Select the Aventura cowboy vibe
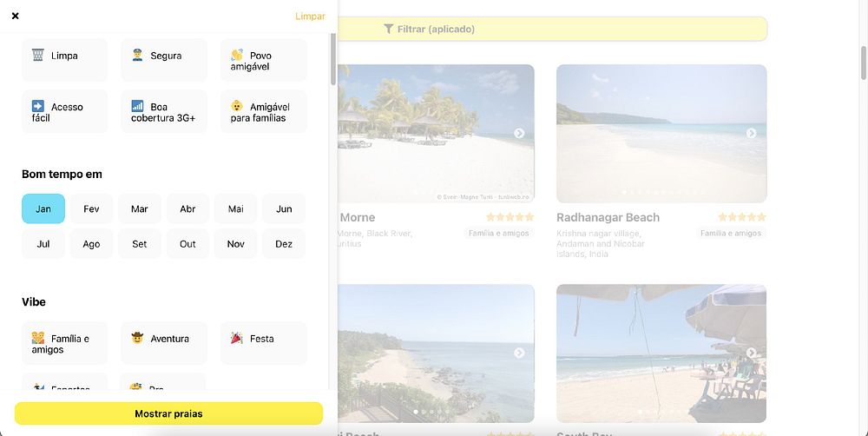 164,343
